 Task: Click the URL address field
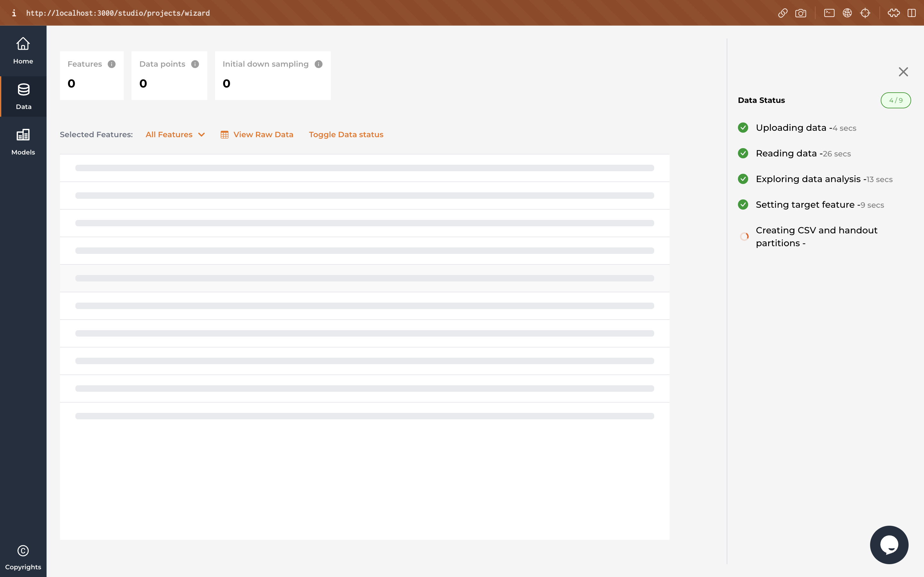(x=118, y=13)
